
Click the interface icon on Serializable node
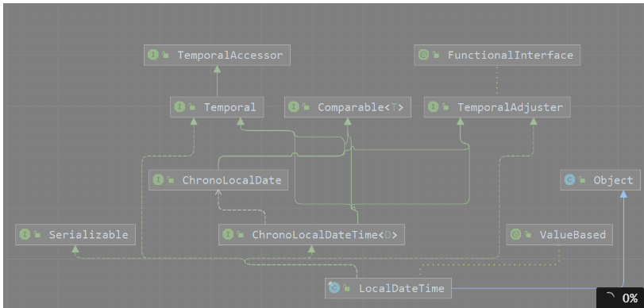pyautogui.click(x=25, y=234)
